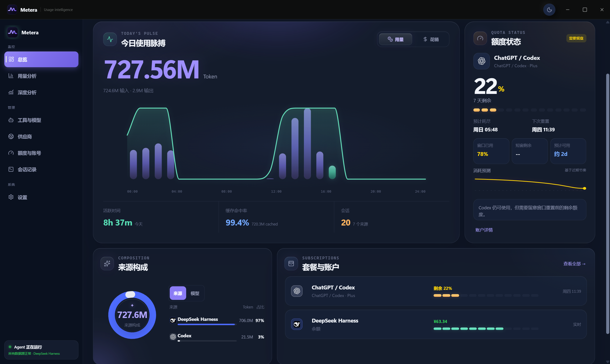Click the Agent 正在运行 status card

[x=41, y=350]
